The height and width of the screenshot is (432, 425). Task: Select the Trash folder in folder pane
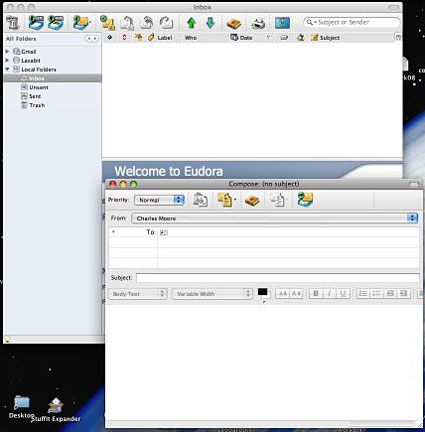(x=37, y=105)
